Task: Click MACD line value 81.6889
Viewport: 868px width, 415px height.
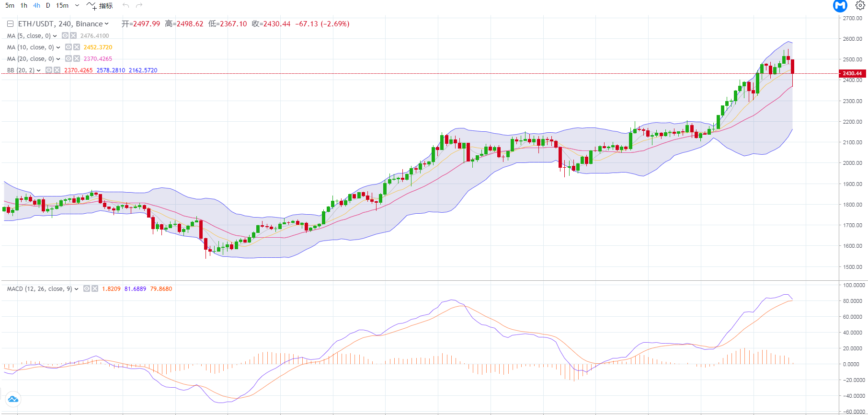Action: [135, 289]
